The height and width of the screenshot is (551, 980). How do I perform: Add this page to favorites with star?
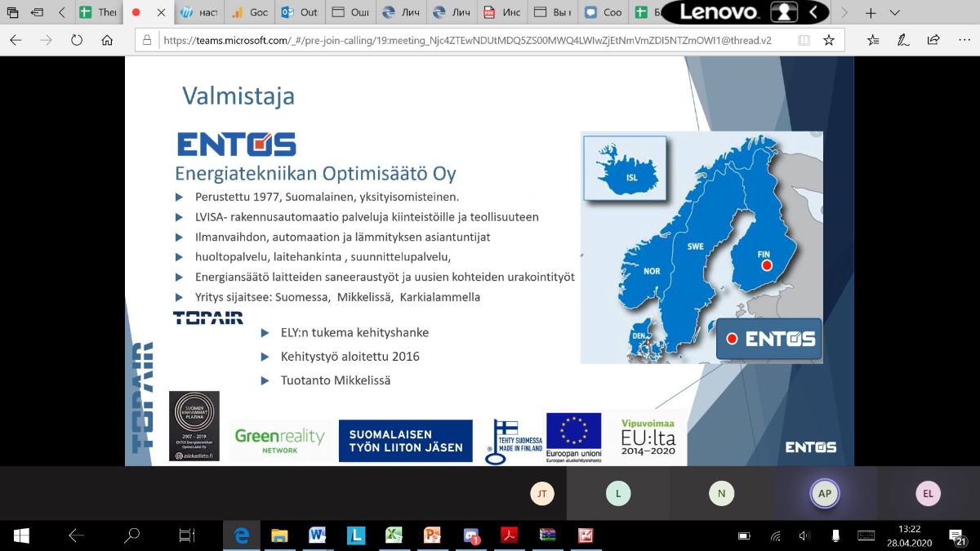[x=829, y=39]
